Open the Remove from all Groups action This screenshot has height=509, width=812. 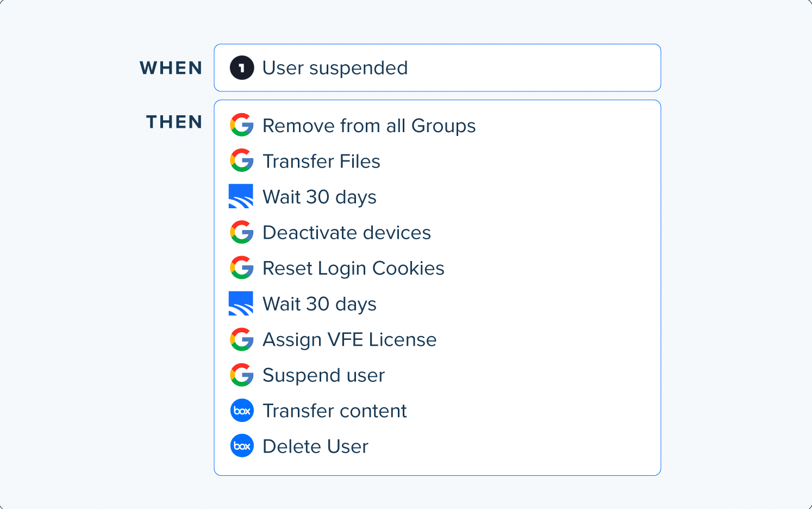point(369,126)
